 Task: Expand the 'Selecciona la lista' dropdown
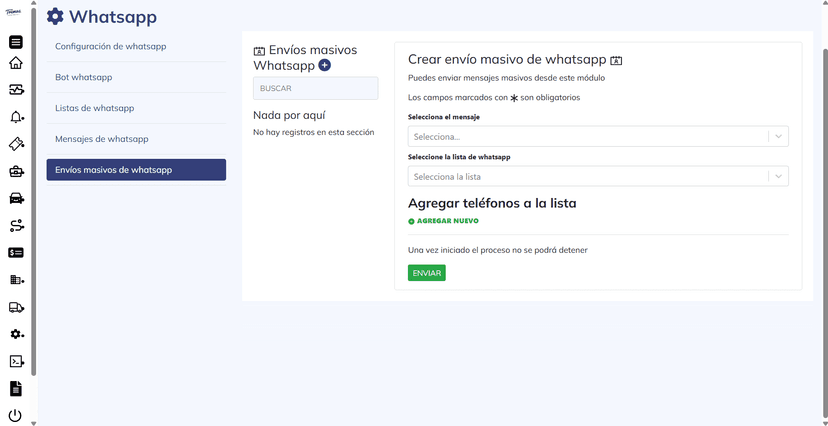point(598,177)
